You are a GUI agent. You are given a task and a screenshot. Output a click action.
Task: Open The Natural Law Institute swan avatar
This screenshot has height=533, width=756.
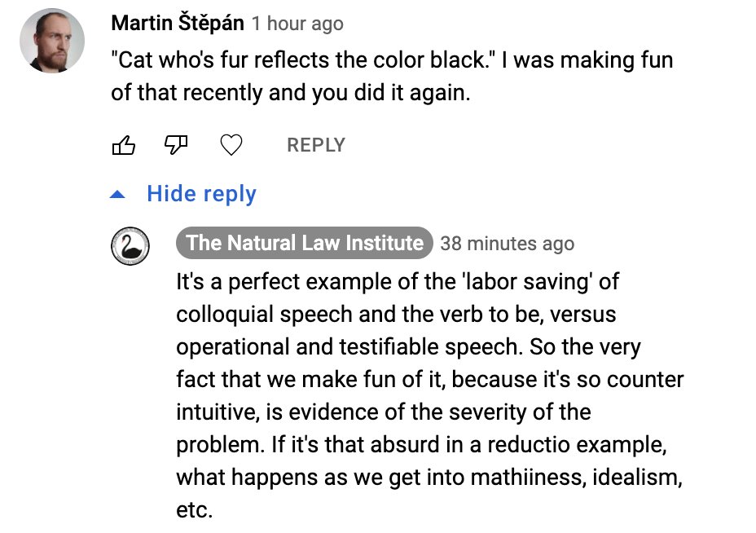(130, 244)
